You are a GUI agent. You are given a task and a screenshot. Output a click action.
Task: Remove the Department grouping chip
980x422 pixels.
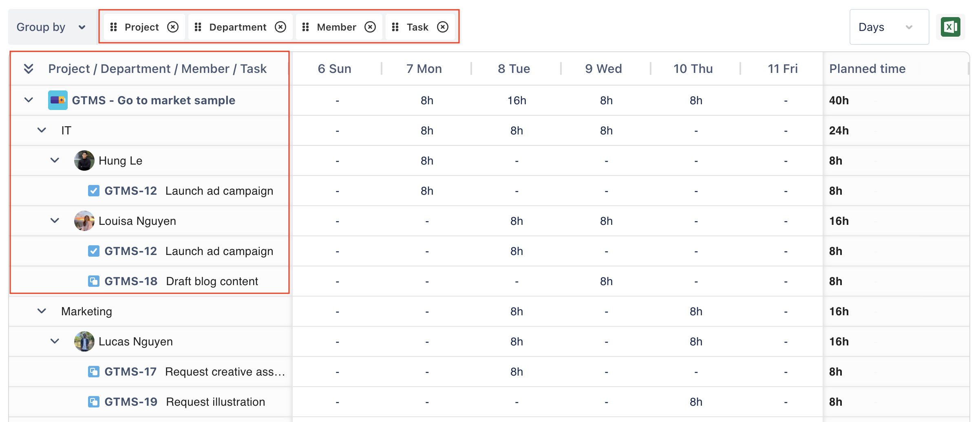[x=280, y=27]
